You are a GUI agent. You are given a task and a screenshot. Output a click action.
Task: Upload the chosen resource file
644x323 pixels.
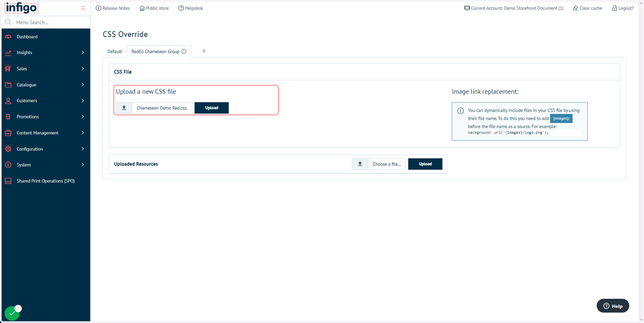(425, 164)
